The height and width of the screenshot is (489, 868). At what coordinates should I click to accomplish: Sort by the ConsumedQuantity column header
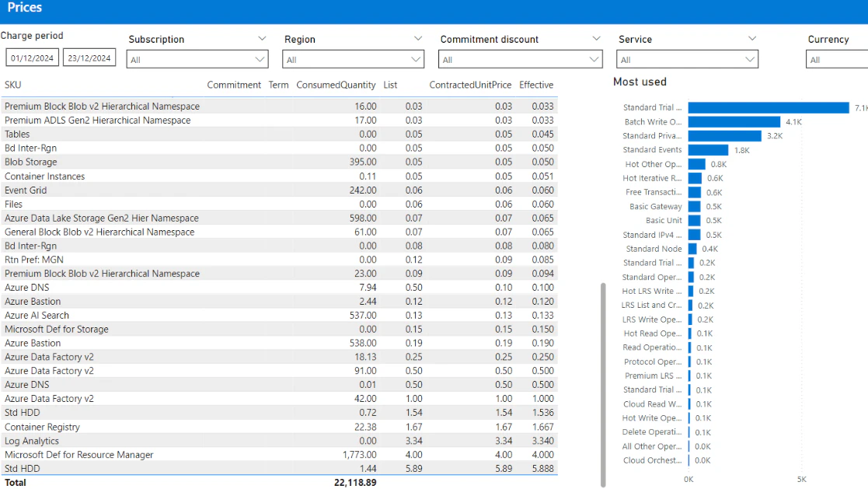tap(336, 85)
